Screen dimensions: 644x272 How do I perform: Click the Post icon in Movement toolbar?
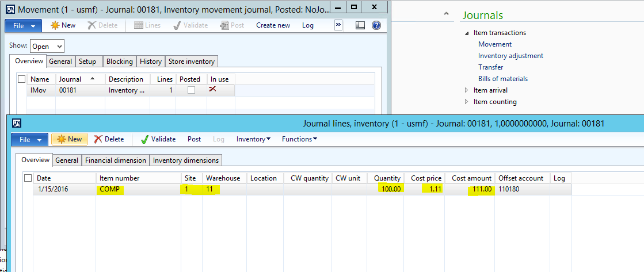(x=224, y=25)
